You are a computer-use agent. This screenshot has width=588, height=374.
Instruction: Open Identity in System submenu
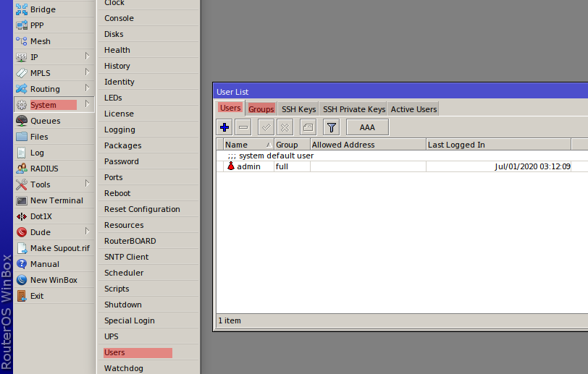(x=148, y=82)
